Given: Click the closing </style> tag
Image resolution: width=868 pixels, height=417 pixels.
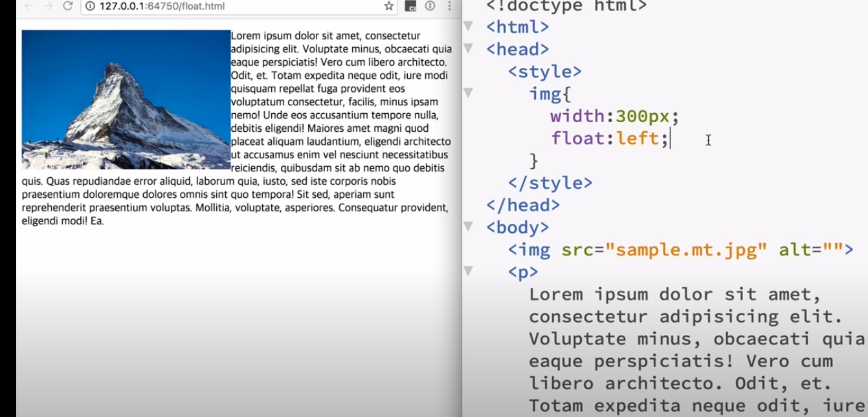Looking at the screenshot, I should coord(550,183).
